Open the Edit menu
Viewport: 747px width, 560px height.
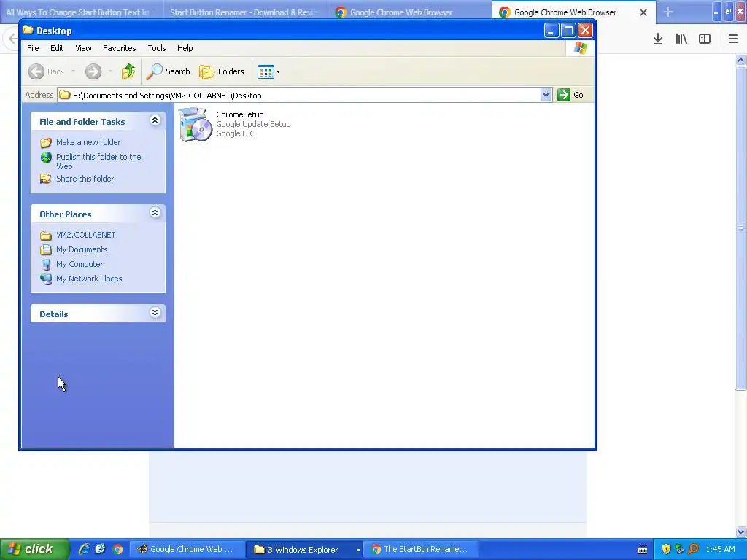point(57,48)
